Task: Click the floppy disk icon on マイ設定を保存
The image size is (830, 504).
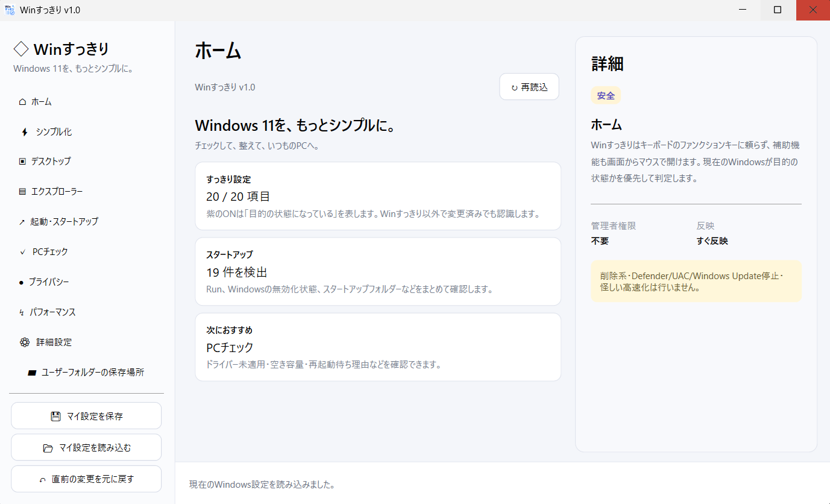Action: coord(55,417)
